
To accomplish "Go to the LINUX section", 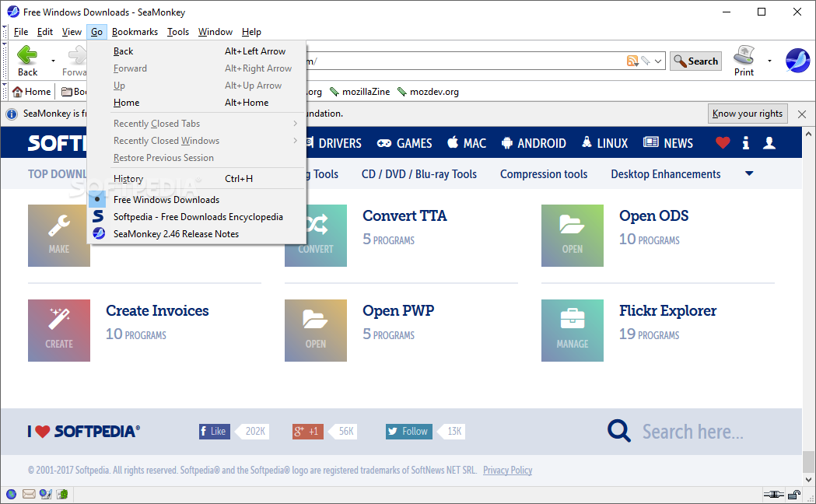I will (604, 142).
